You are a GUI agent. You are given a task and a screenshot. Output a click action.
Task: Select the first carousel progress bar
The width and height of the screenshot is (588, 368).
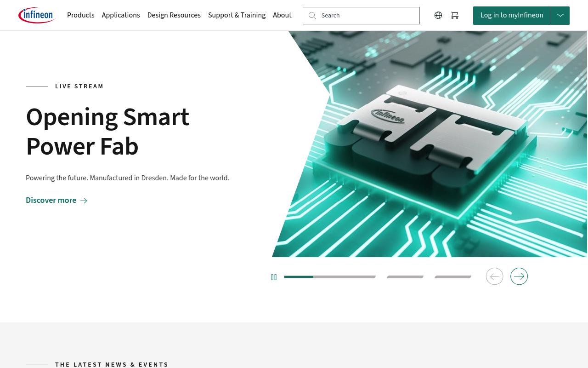330,277
